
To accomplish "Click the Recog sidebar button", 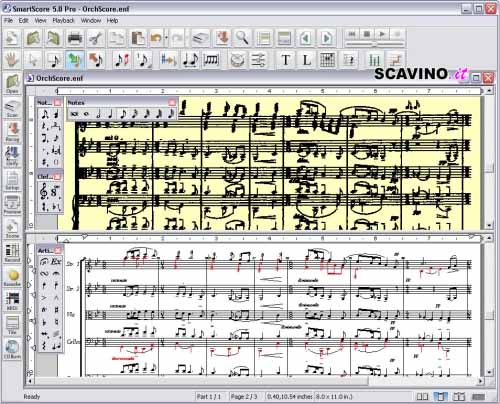I will (x=12, y=132).
